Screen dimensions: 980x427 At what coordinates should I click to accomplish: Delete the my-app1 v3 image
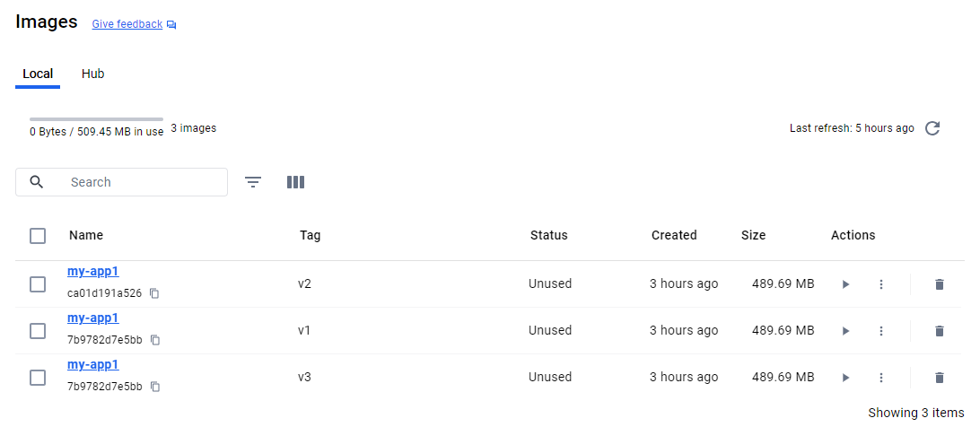tap(940, 378)
